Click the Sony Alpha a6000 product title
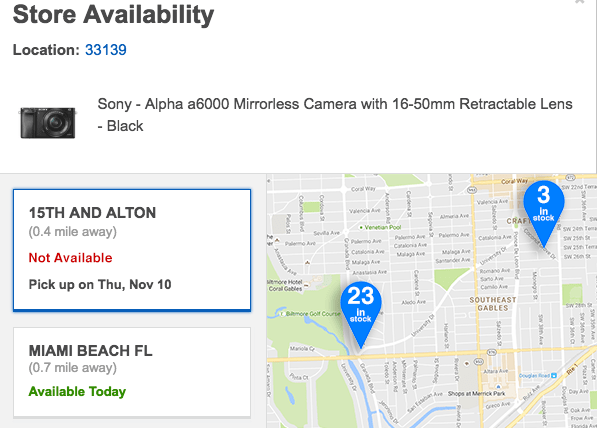597x428 pixels. pyautogui.click(x=335, y=115)
